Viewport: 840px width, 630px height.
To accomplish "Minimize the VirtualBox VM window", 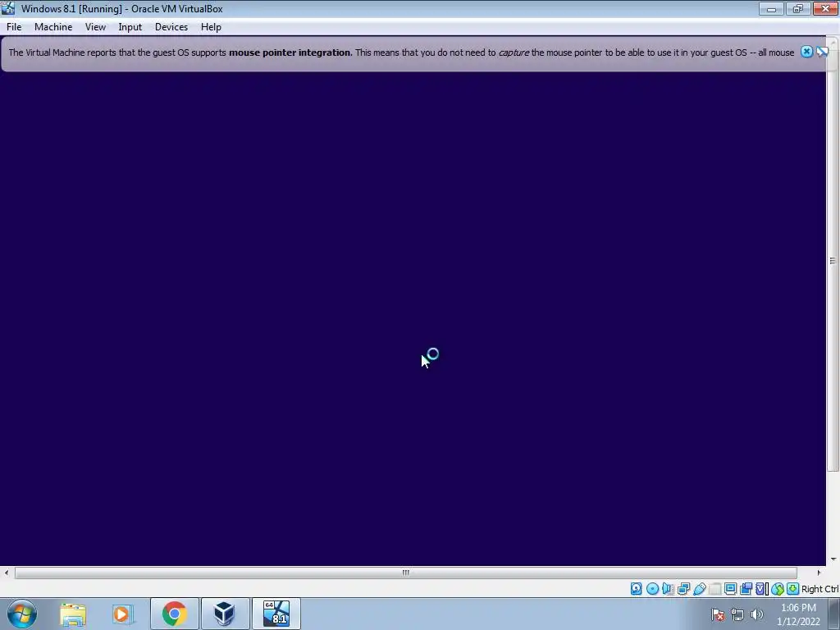I will click(771, 8).
